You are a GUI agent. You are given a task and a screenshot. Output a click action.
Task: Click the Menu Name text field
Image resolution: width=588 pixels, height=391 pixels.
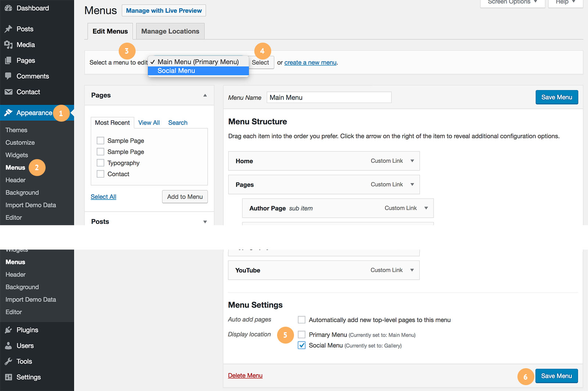(329, 97)
